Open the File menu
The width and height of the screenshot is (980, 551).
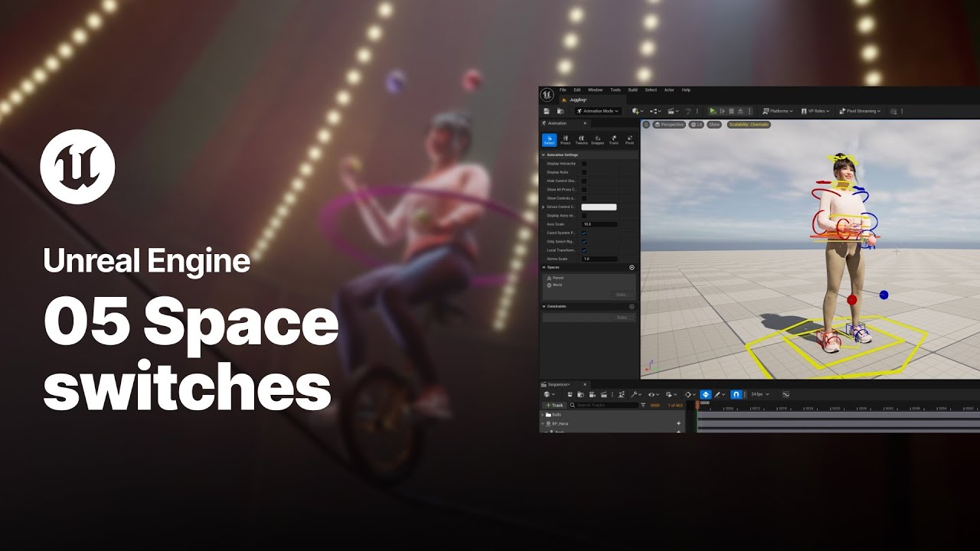point(563,90)
